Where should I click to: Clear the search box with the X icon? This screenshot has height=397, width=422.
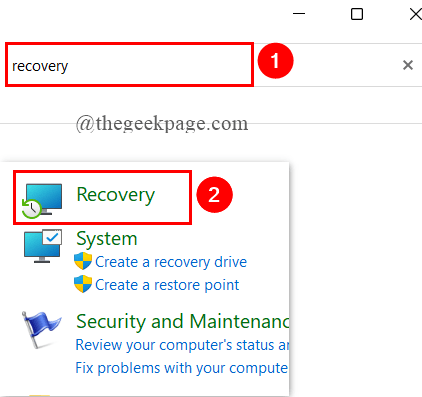(x=408, y=65)
